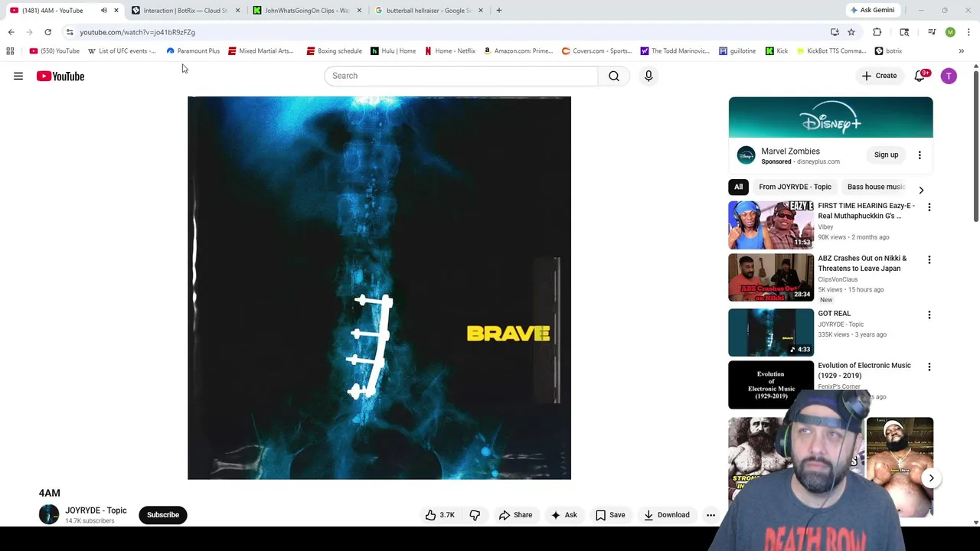980x551 pixels.
Task: Open the JOYRYDE - Topic channel name
Action: click(96, 510)
